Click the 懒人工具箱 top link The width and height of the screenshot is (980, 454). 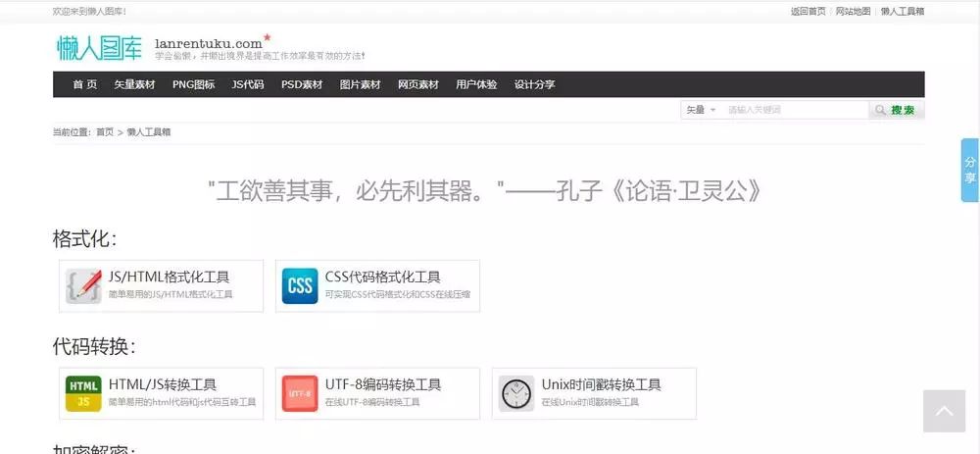pos(903,11)
